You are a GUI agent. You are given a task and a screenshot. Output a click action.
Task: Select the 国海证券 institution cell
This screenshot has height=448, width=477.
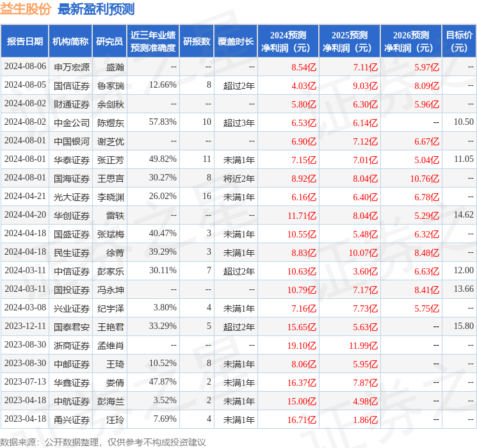[x=72, y=179]
